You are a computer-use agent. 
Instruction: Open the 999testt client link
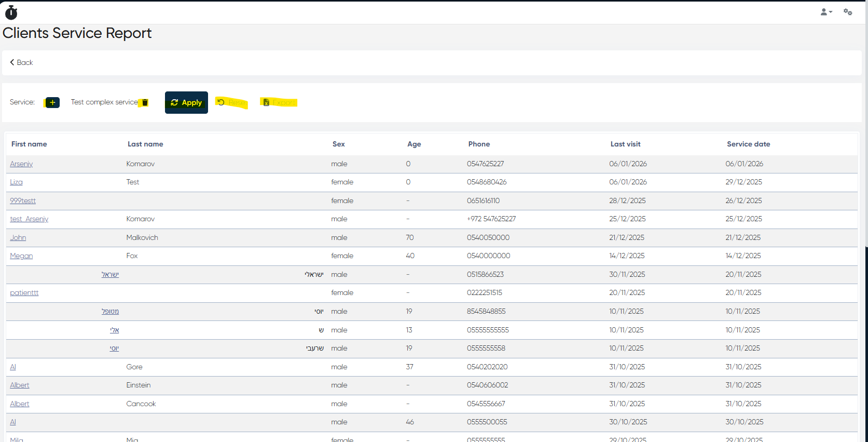pos(23,200)
